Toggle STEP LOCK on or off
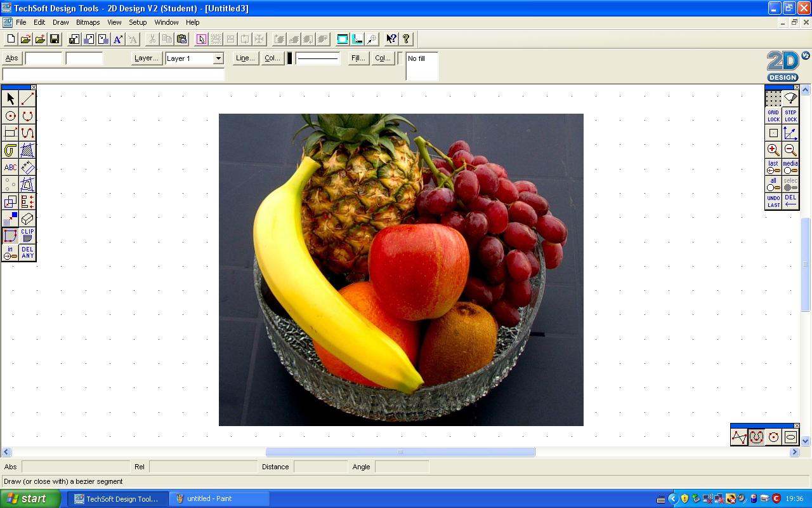The image size is (812, 508). [x=790, y=116]
